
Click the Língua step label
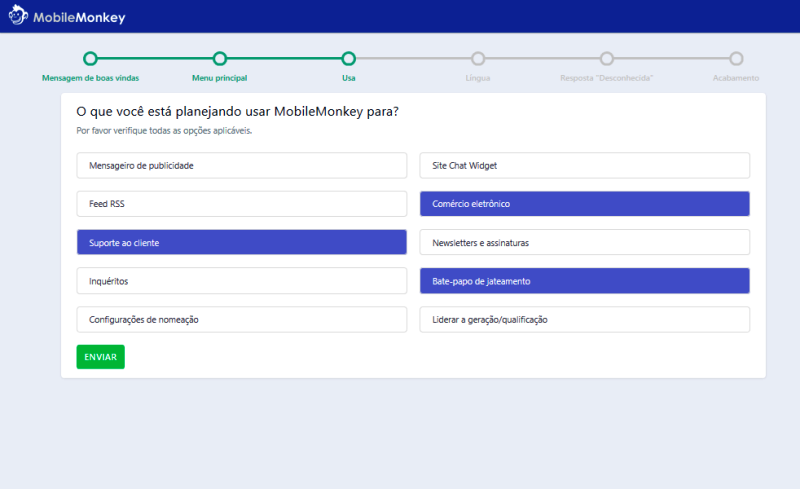point(478,78)
